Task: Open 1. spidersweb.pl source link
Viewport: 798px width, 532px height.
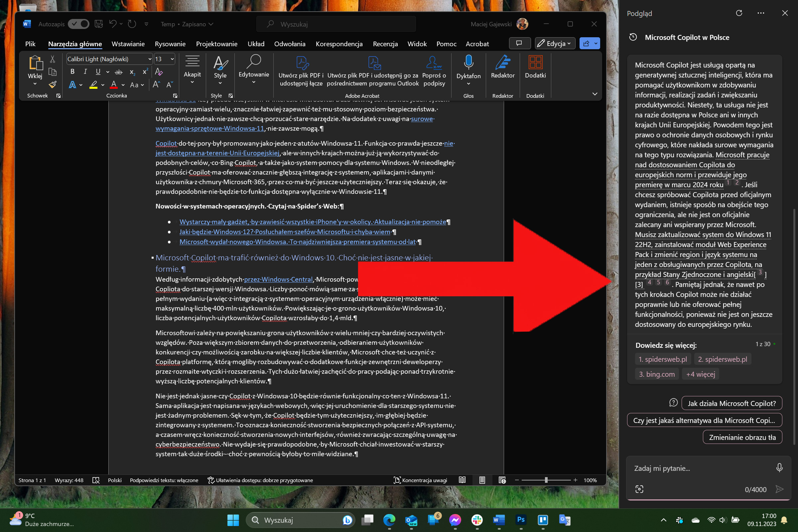Action: [662, 359]
